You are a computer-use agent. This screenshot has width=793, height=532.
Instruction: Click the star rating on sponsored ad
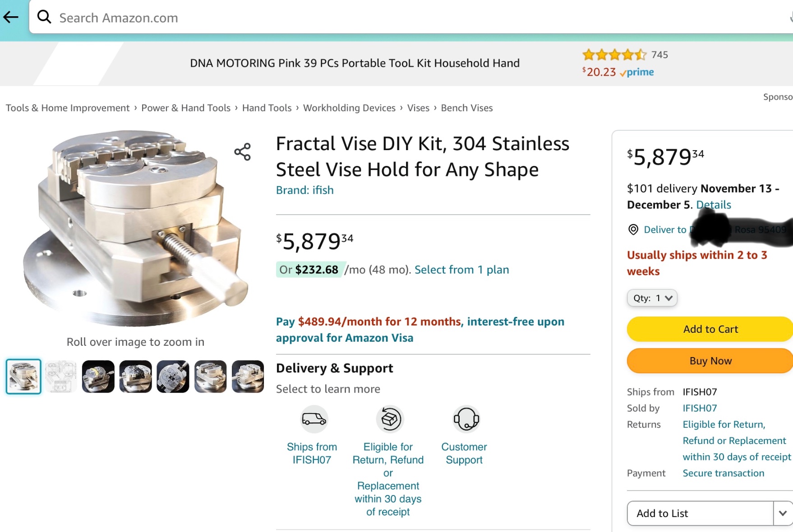click(614, 55)
